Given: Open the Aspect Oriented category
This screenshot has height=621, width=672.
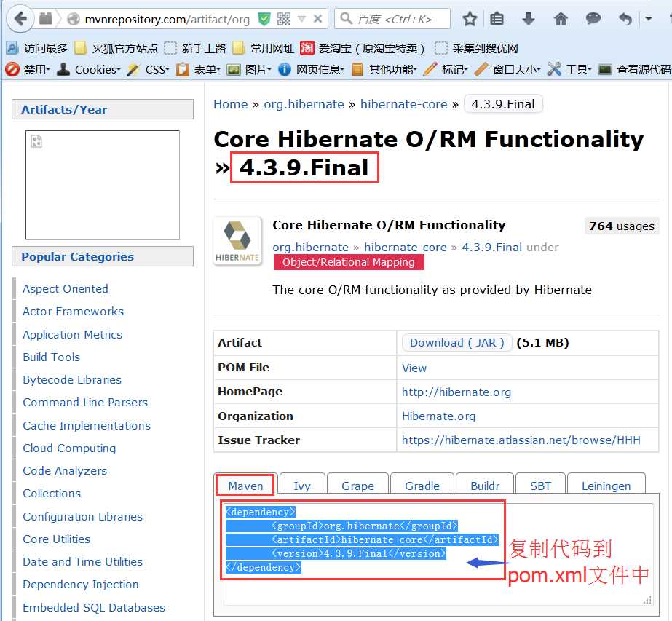Looking at the screenshot, I should pos(65,288).
